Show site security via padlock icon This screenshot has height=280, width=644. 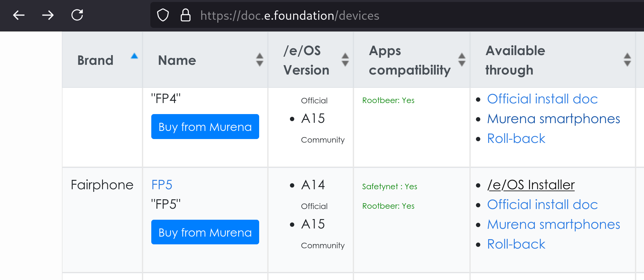point(185,15)
